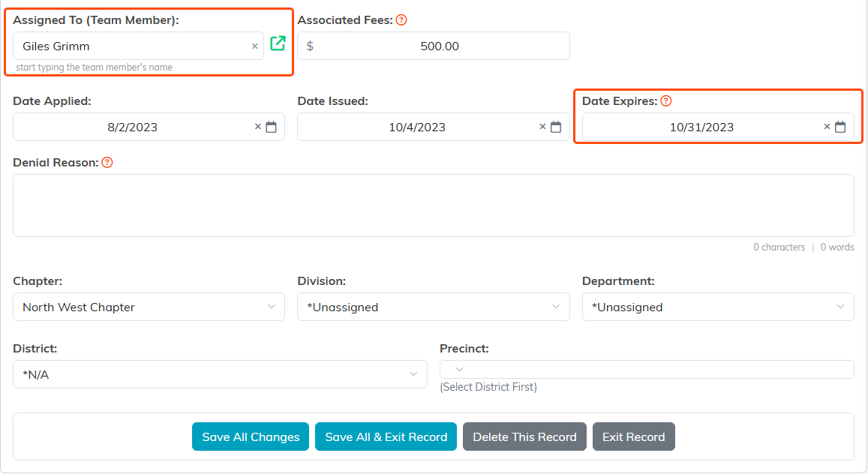Image resolution: width=868 pixels, height=474 pixels.
Task: Open the Chapter dropdown
Action: (149, 307)
